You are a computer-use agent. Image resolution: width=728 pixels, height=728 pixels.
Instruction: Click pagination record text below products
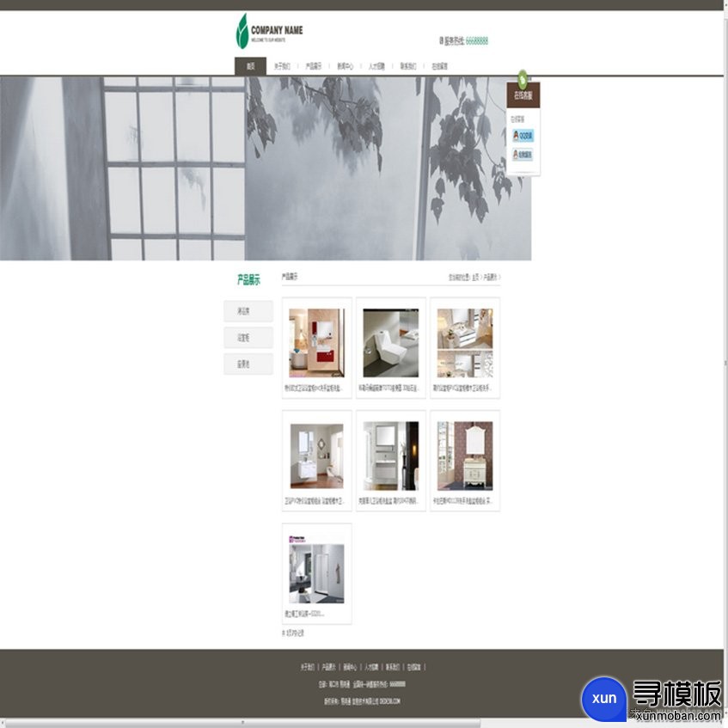tap(293, 633)
